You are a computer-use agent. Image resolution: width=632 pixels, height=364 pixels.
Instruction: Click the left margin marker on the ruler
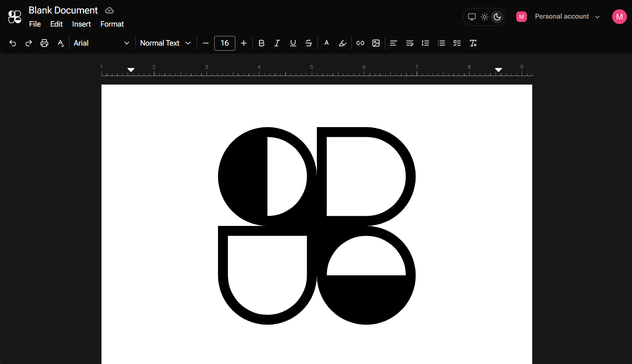click(131, 70)
